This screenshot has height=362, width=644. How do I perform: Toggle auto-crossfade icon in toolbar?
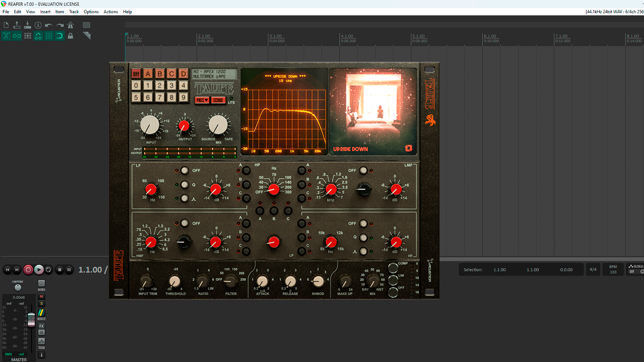tap(6, 36)
